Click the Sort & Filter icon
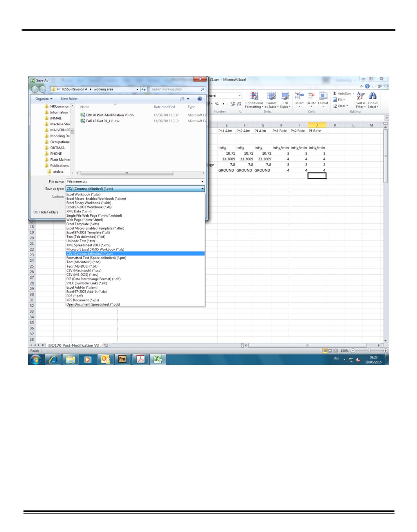The width and height of the screenshot is (417, 532). click(x=361, y=96)
